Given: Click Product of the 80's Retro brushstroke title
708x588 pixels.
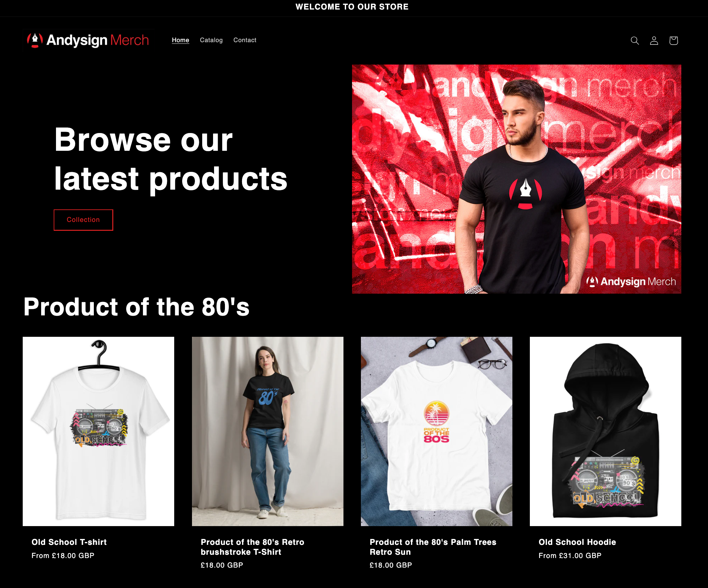Looking at the screenshot, I should tap(253, 547).
